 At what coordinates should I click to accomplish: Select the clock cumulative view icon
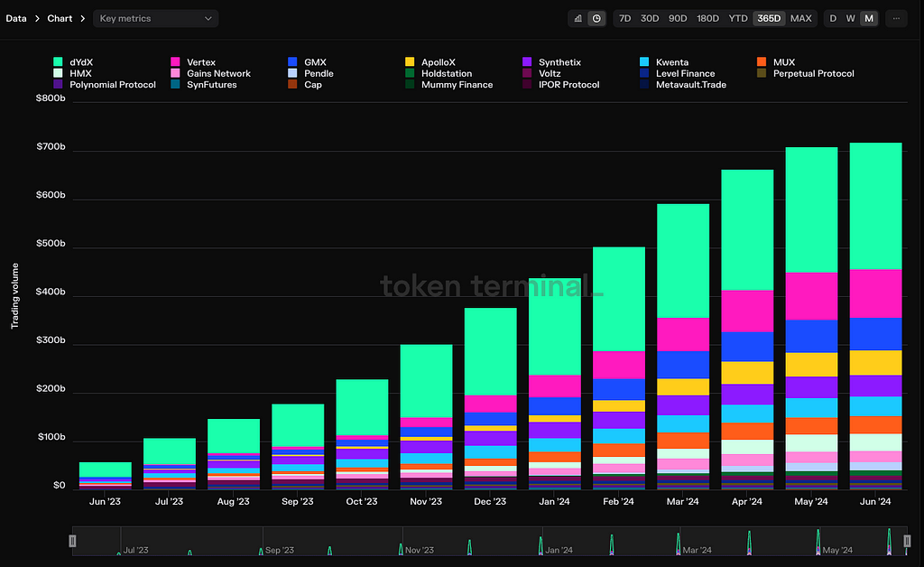tap(596, 18)
